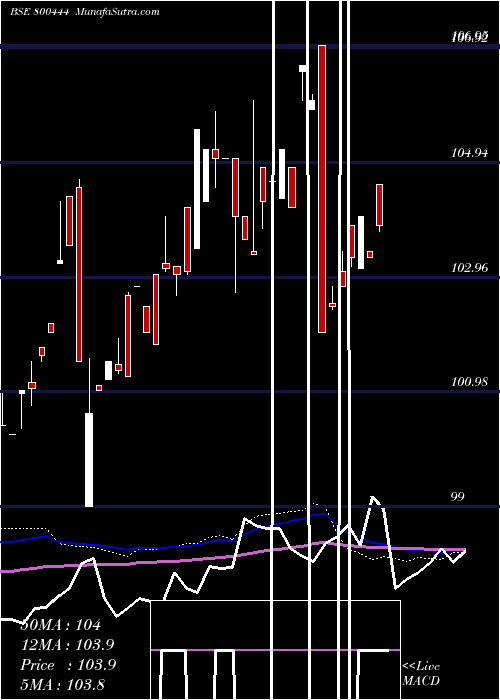The height and width of the screenshot is (700, 500).
Task: Click the Price : 103.9 reading
Action: pyautogui.click(x=68, y=665)
